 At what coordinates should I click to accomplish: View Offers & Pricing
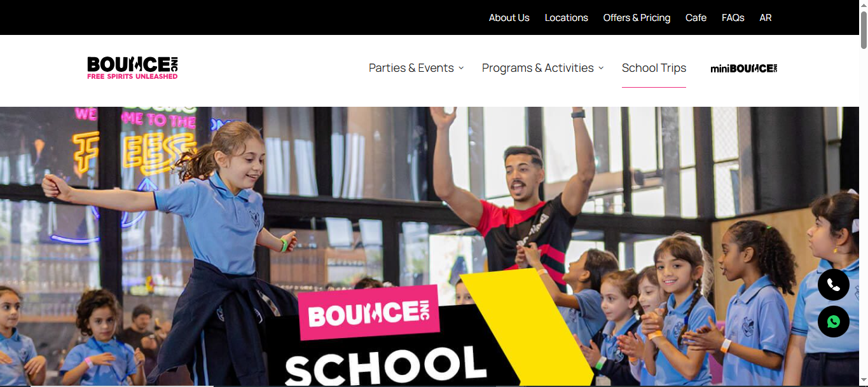point(637,18)
